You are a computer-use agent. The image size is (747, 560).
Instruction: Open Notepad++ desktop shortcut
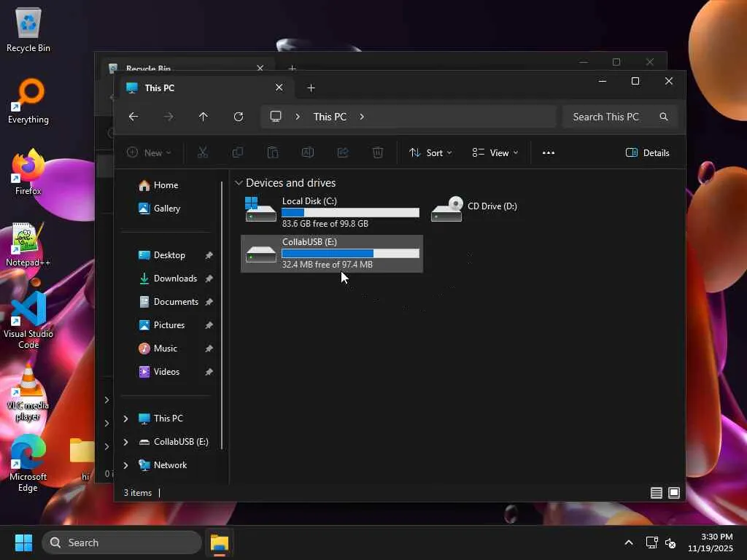pyautogui.click(x=28, y=244)
